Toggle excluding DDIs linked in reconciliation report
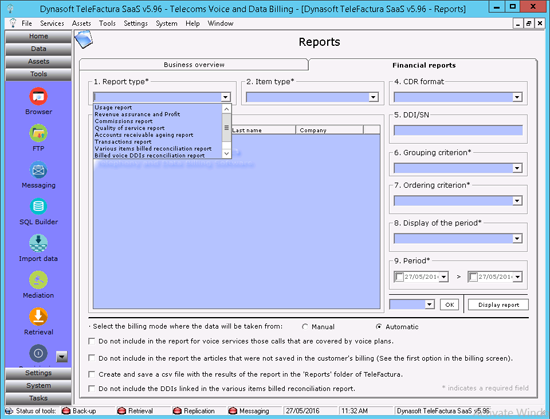 click(92, 388)
